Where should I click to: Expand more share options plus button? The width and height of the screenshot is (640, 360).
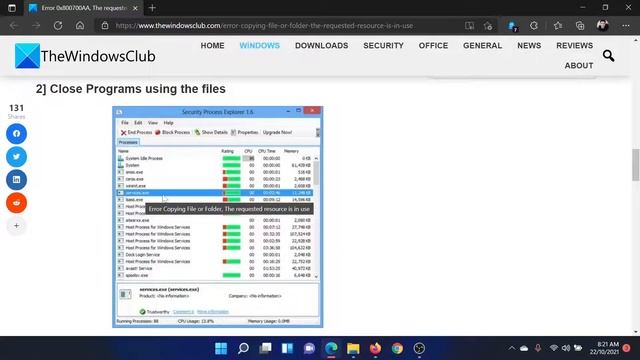coord(16,225)
